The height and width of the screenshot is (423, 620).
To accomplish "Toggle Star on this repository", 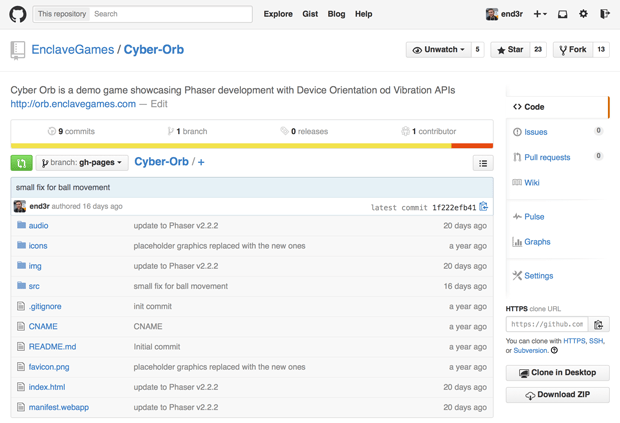I will [510, 49].
